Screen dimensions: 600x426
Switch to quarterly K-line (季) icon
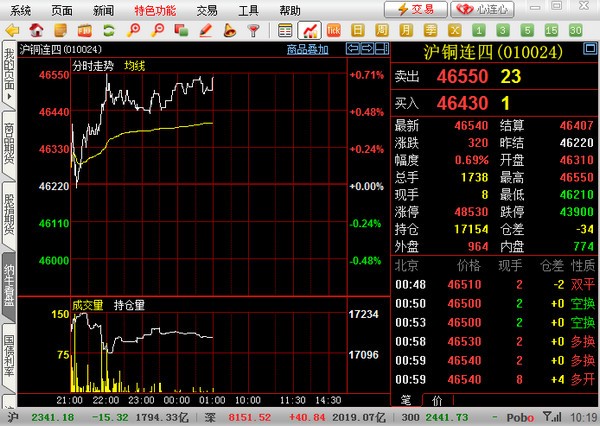point(430,30)
